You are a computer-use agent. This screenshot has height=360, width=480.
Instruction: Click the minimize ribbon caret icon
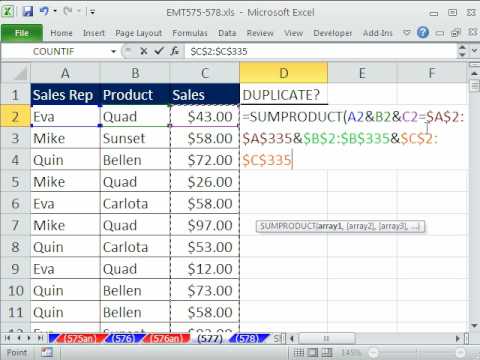click(x=406, y=33)
